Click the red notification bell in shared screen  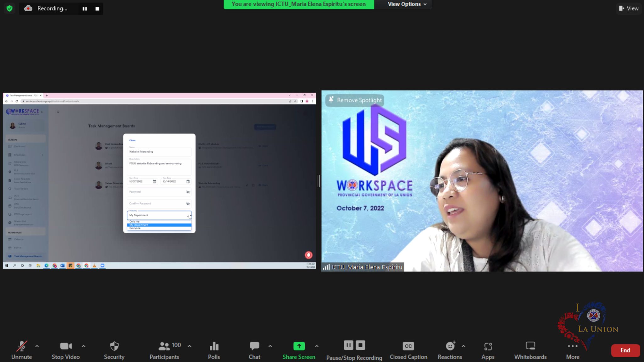click(x=308, y=255)
